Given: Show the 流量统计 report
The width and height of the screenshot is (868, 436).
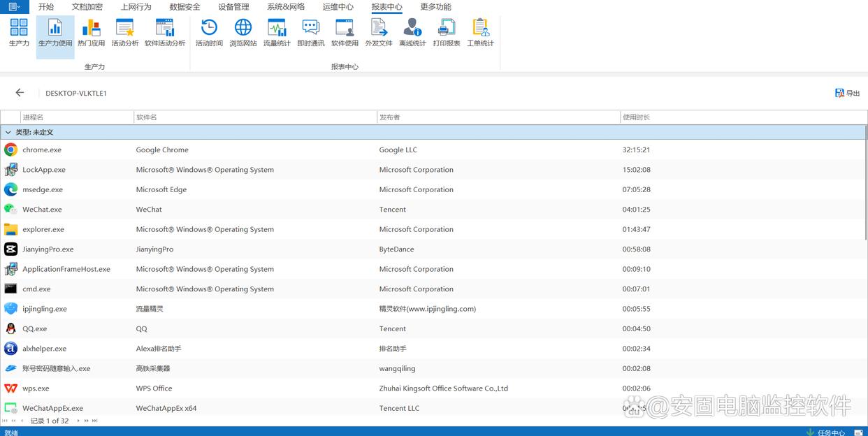Looking at the screenshot, I should (277, 33).
